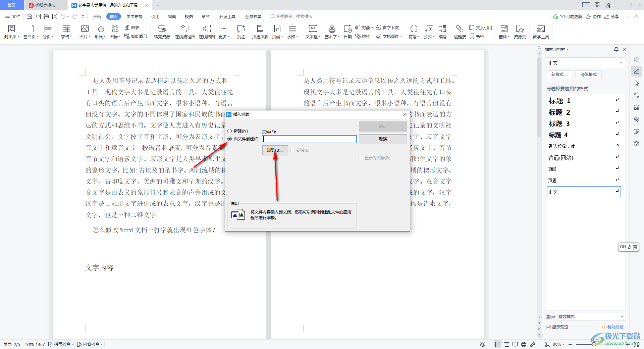
Task: Switch to the View (视图) tab
Action: click(189, 16)
